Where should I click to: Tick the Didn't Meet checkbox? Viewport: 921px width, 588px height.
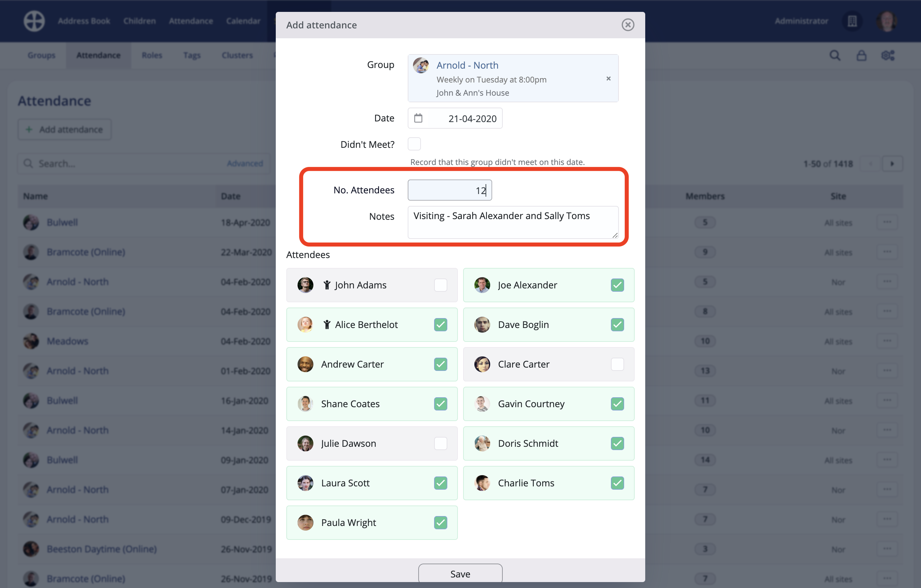(x=414, y=144)
